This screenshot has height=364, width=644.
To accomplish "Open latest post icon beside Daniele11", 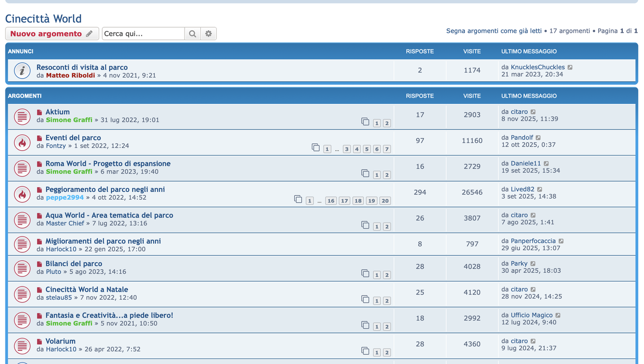I will point(546,164).
